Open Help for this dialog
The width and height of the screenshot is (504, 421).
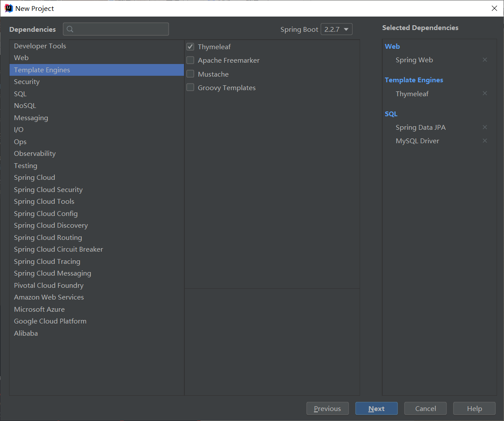click(x=474, y=408)
